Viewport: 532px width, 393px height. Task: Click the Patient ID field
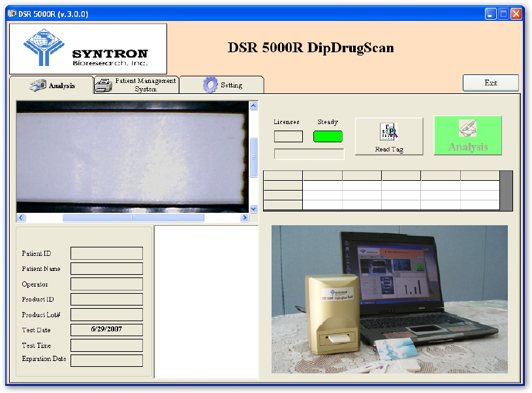pos(106,253)
